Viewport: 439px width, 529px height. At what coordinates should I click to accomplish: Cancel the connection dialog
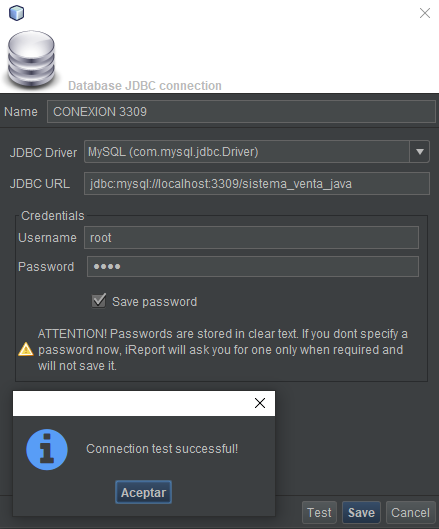[410, 512]
